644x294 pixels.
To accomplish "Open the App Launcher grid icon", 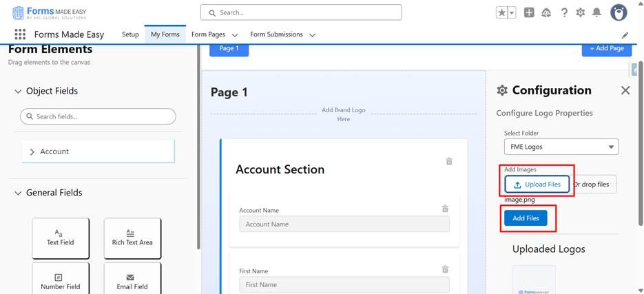I will [19, 34].
